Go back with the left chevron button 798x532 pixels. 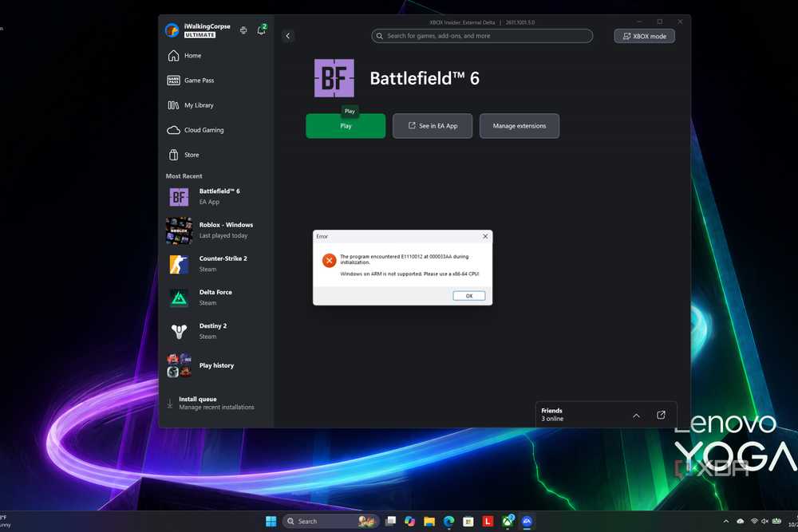point(287,36)
